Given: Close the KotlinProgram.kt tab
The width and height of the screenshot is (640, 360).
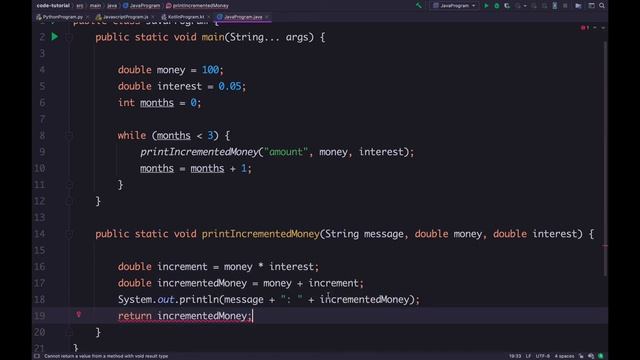Looking at the screenshot, I should click(x=209, y=17).
